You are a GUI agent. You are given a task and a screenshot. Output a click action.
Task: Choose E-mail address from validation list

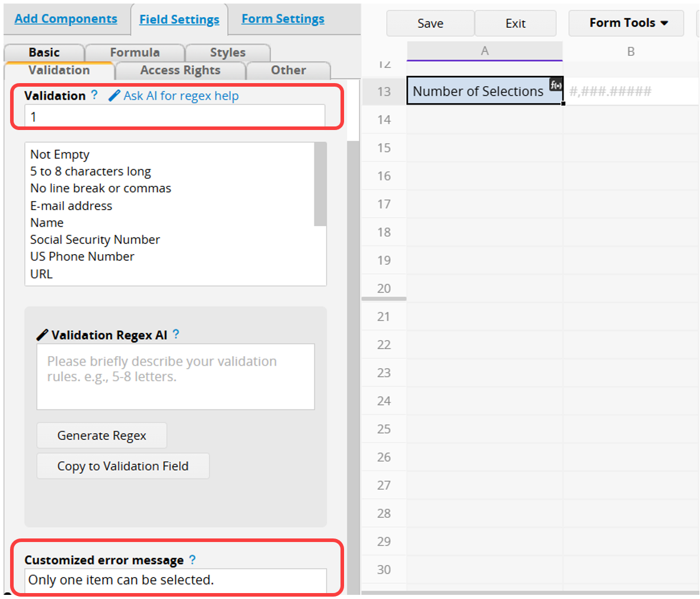click(x=71, y=206)
